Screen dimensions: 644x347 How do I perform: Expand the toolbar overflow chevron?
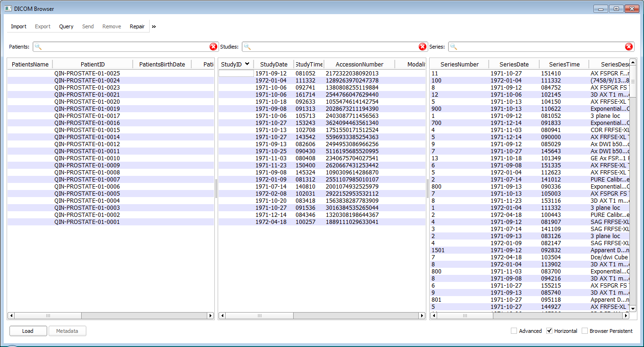coord(154,26)
